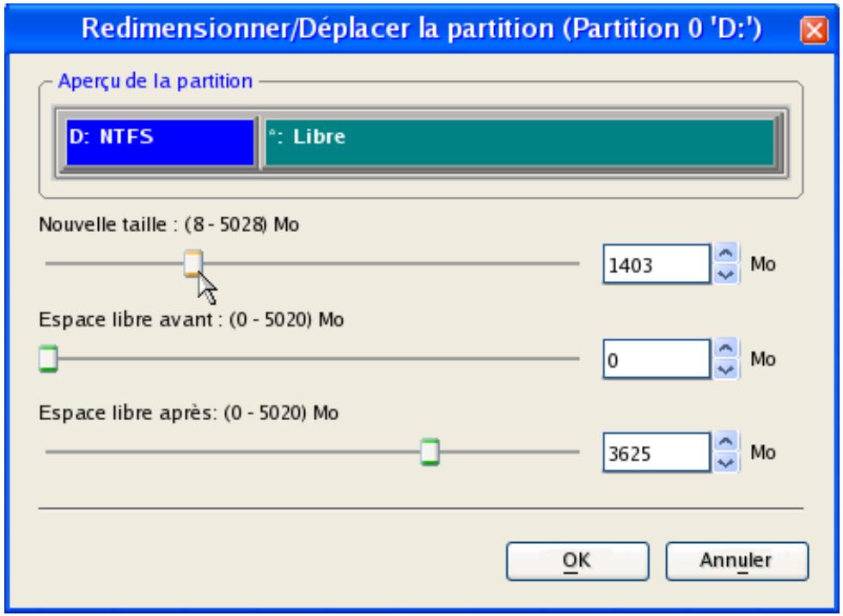Select the teal Libre free space block

click(519, 143)
